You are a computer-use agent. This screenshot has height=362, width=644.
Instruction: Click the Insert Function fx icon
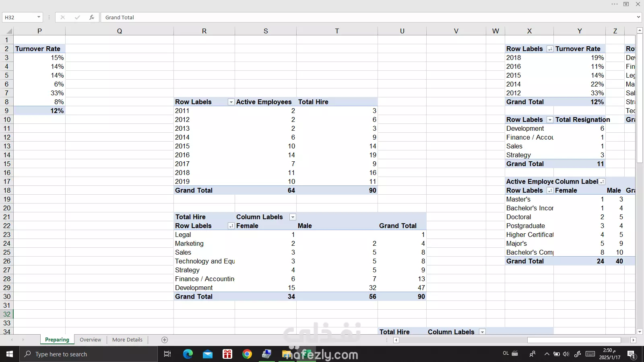(92, 17)
